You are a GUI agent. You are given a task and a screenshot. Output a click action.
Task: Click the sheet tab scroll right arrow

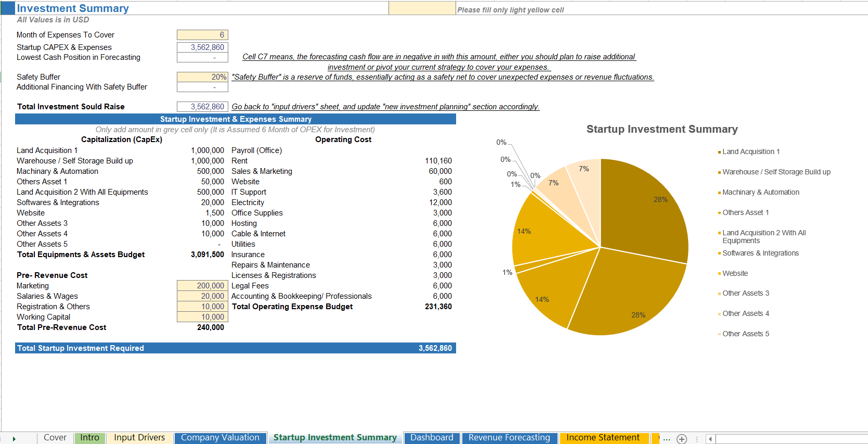pos(14,439)
